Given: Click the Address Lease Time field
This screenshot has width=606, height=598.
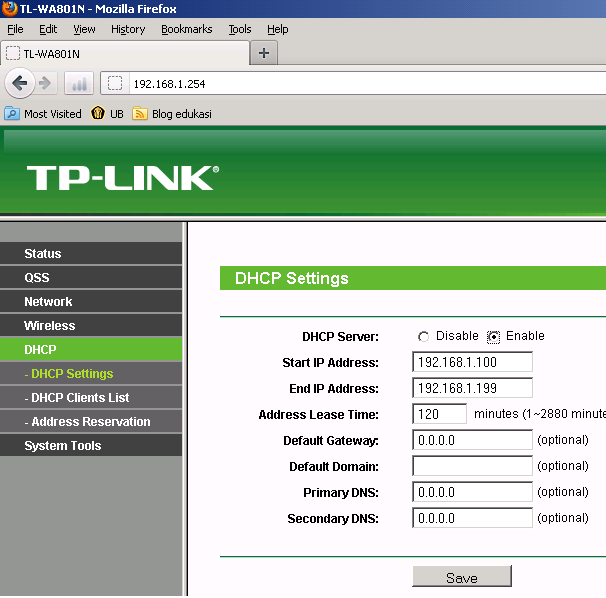Looking at the screenshot, I should point(439,414).
